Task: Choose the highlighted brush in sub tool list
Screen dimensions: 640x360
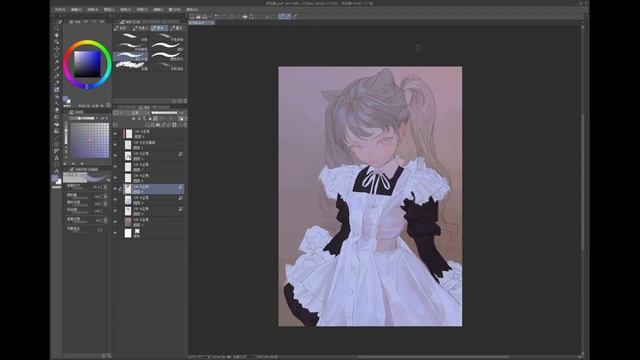Action: pos(131,56)
